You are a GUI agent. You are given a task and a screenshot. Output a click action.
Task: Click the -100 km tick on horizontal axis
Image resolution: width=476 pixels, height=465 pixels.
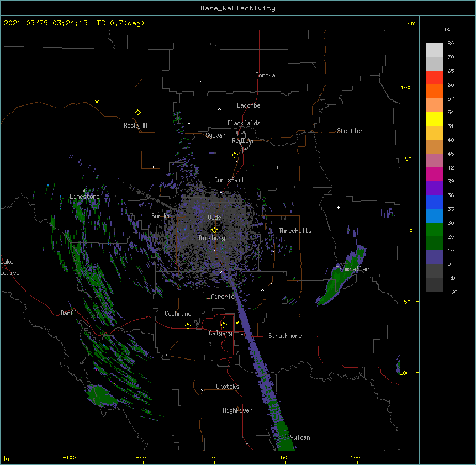click(70, 458)
